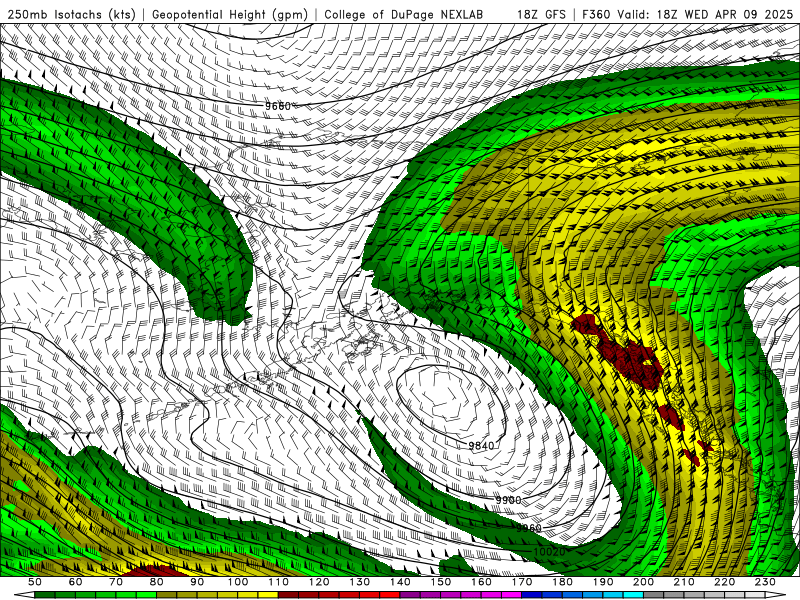Click the 220 value on the color scale
Viewport: 800px width, 600px height.
[725, 582]
